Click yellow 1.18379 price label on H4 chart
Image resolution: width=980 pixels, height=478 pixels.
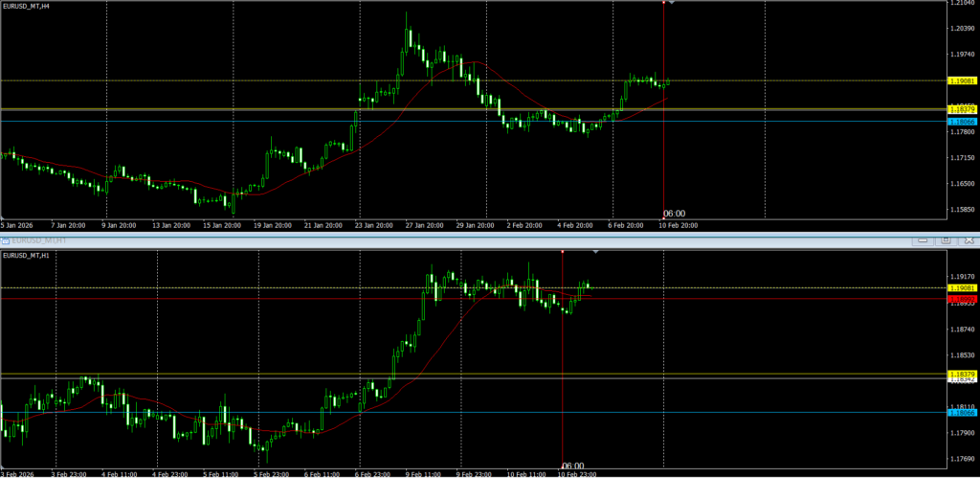point(962,110)
